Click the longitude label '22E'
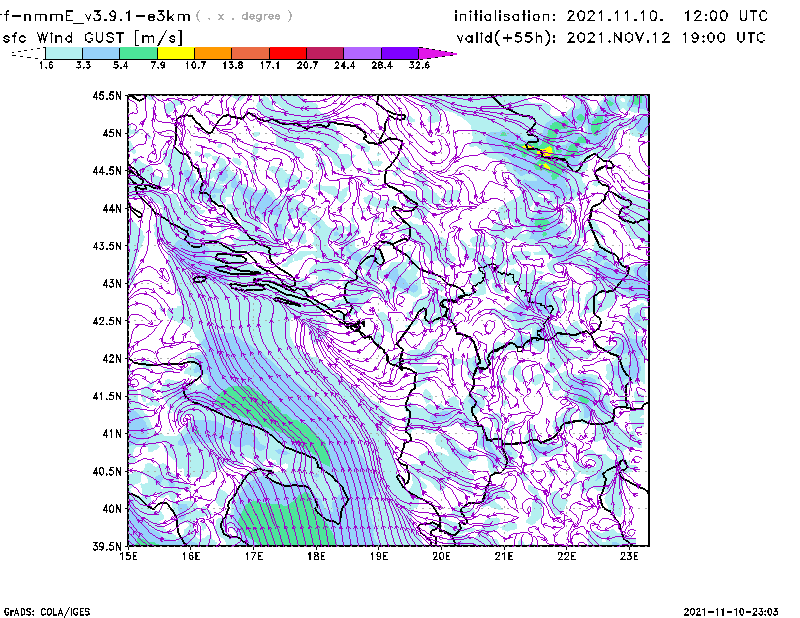This screenshot has height=618, width=800. point(566,556)
